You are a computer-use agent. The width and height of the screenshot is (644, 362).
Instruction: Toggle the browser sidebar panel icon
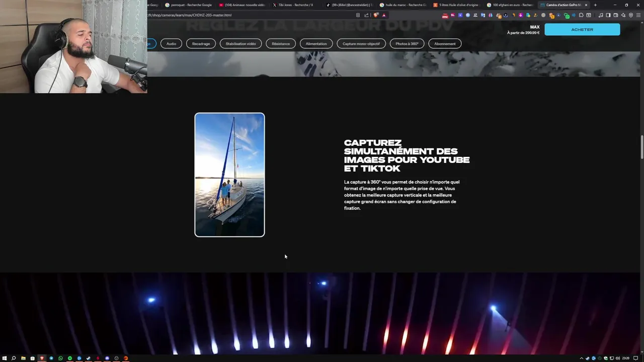coord(608,15)
